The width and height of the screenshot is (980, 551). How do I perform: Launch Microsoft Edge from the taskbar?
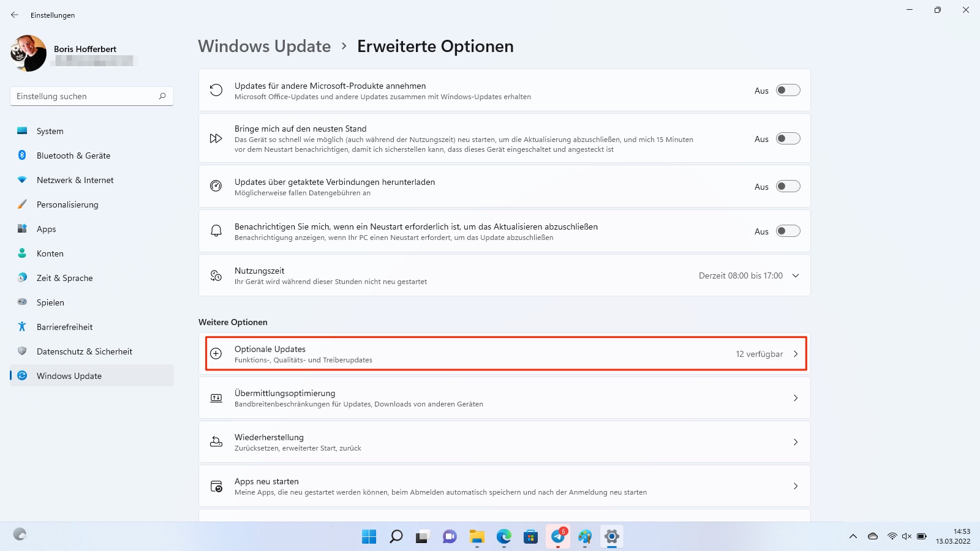point(503,536)
